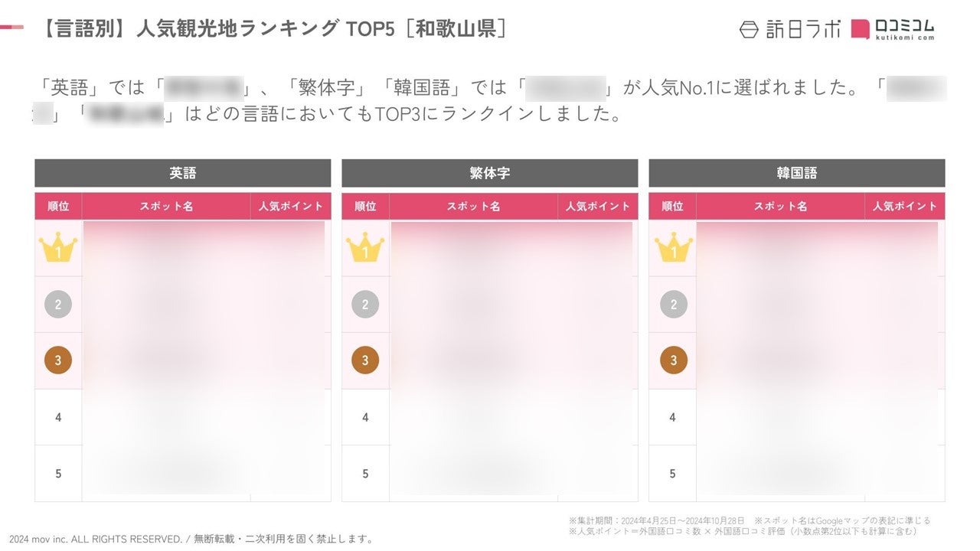Select the 繁体字 table header
Viewport: 980px width, 551px height.
coord(490,173)
